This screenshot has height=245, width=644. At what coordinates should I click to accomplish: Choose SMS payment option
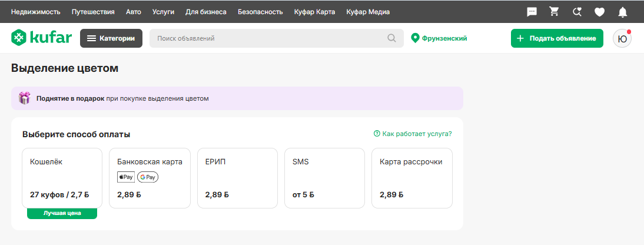(x=324, y=178)
